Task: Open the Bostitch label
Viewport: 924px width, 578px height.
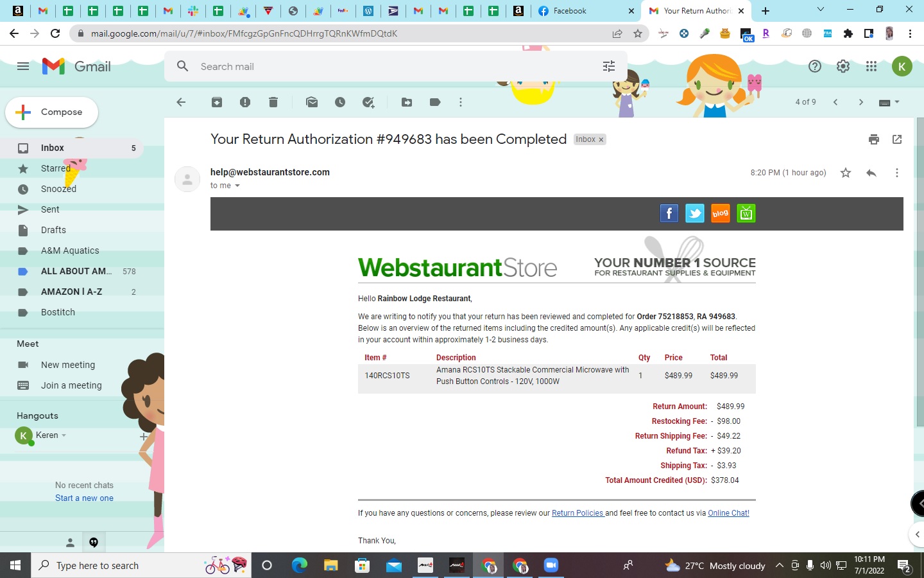Action: [x=72, y=312]
